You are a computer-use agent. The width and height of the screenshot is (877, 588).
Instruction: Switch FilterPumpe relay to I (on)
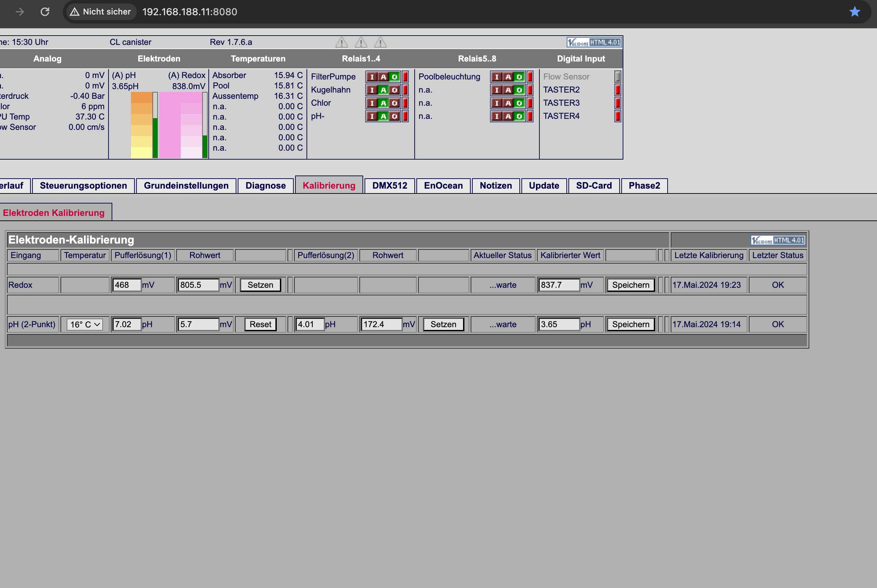coord(372,77)
